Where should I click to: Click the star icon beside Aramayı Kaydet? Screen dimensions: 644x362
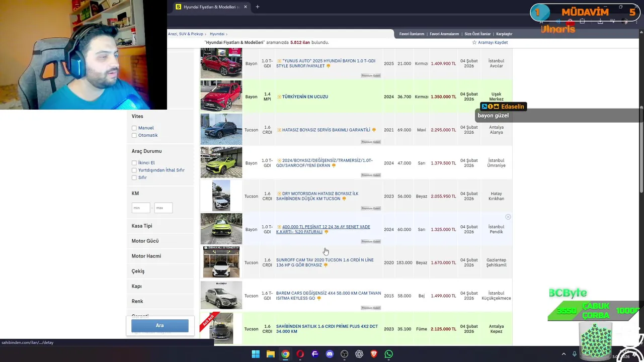pyautogui.click(x=474, y=43)
